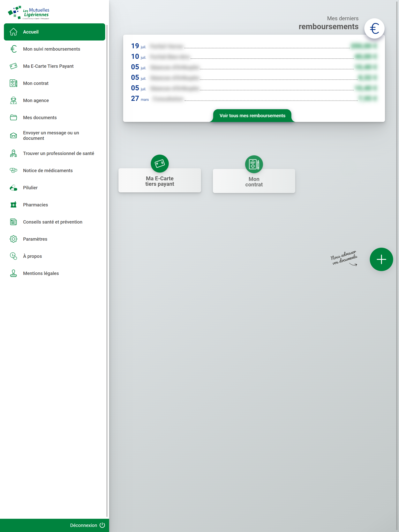Click the folder icon beside Mes documents

pos(13,117)
